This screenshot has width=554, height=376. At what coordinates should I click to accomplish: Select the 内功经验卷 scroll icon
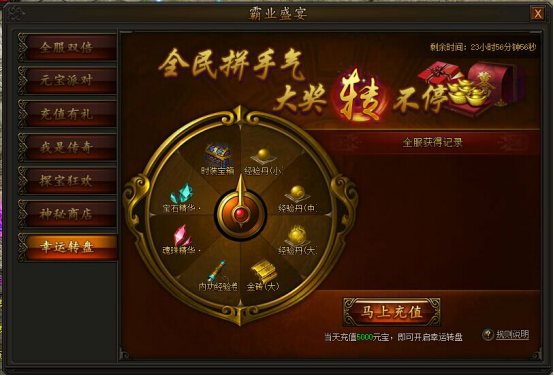click(216, 271)
